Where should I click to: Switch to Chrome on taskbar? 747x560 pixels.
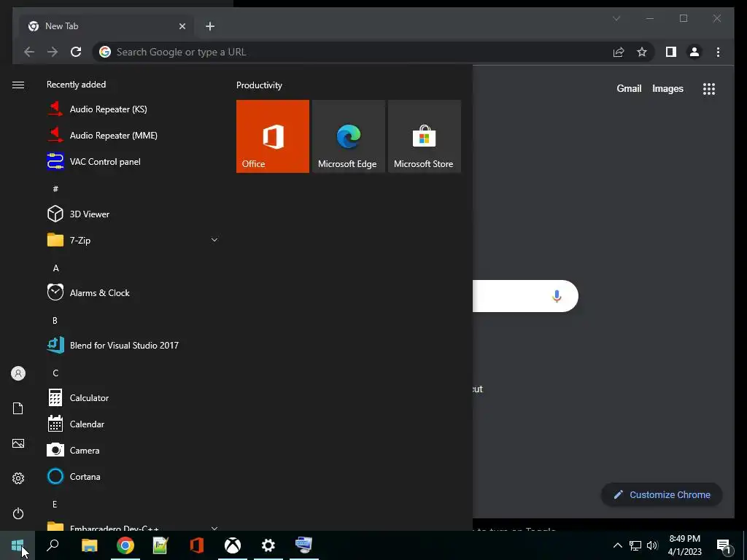tap(125, 545)
